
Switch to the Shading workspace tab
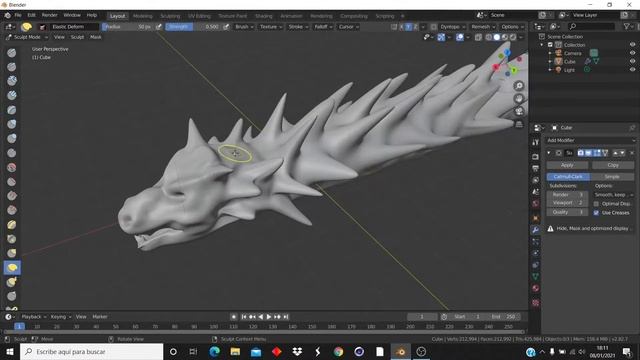coord(264,16)
